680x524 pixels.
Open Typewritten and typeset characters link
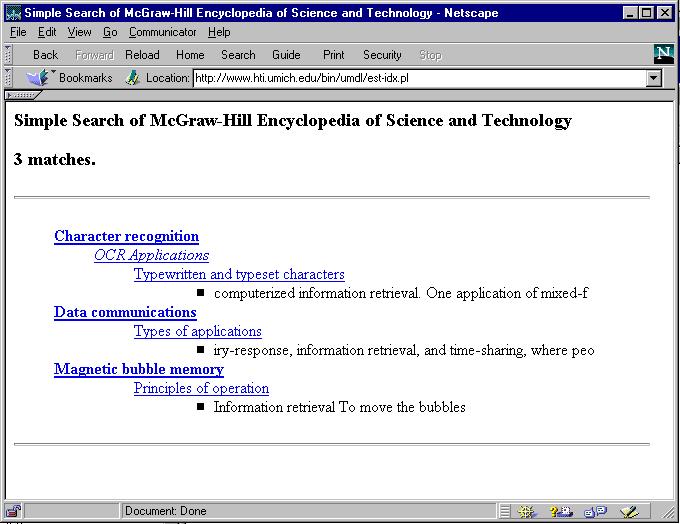pos(239,274)
